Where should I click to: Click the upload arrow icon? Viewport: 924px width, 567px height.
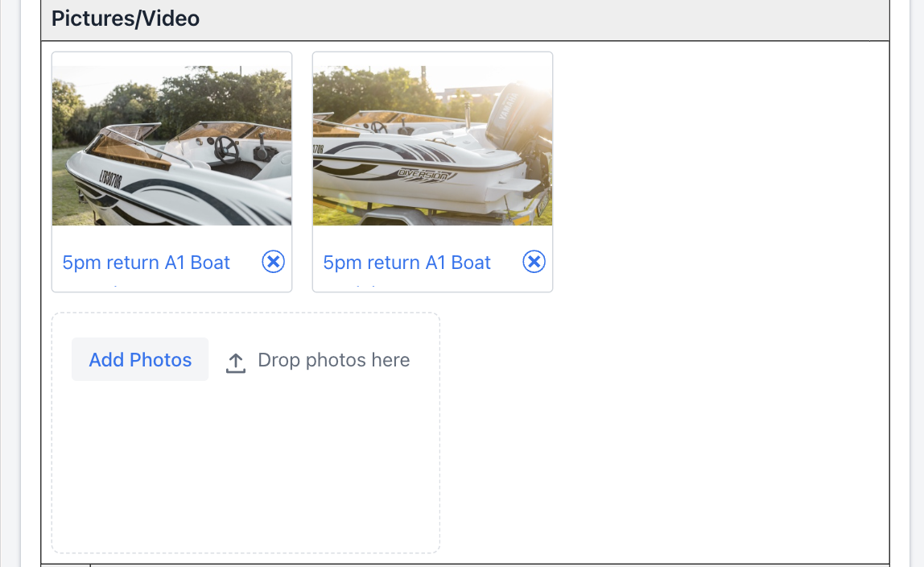[x=236, y=363]
